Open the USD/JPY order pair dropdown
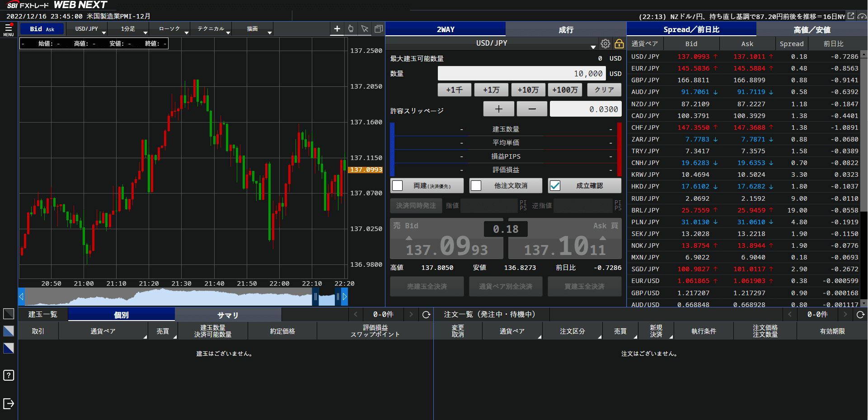The width and height of the screenshot is (868, 420). tap(493, 43)
